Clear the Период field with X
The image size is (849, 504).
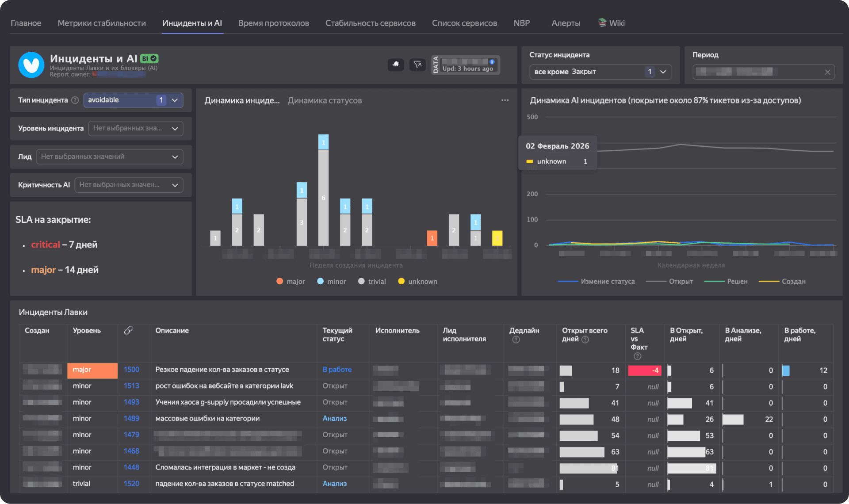pyautogui.click(x=827, y=72)
